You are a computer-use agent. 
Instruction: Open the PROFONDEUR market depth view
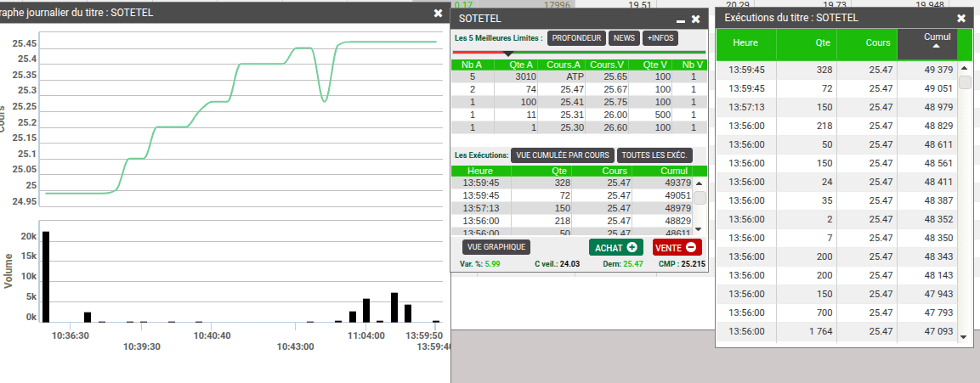pyautogui.click(x=577, y=39)
